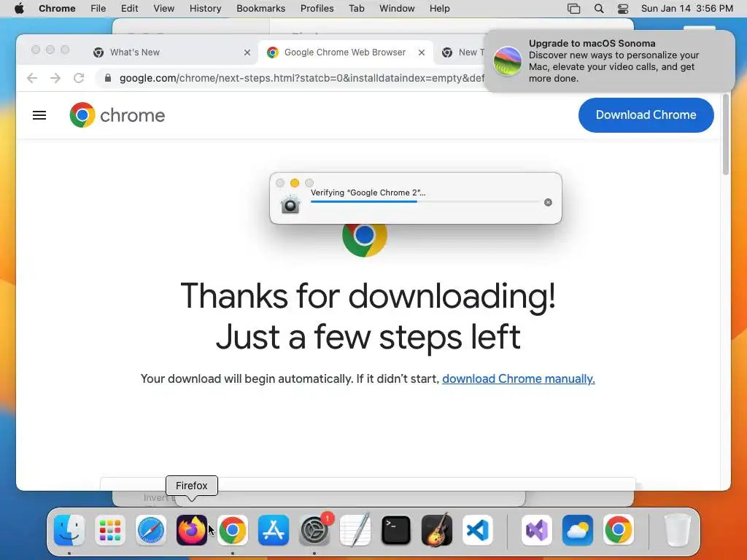Open the Help menu

tap(439, 9)
